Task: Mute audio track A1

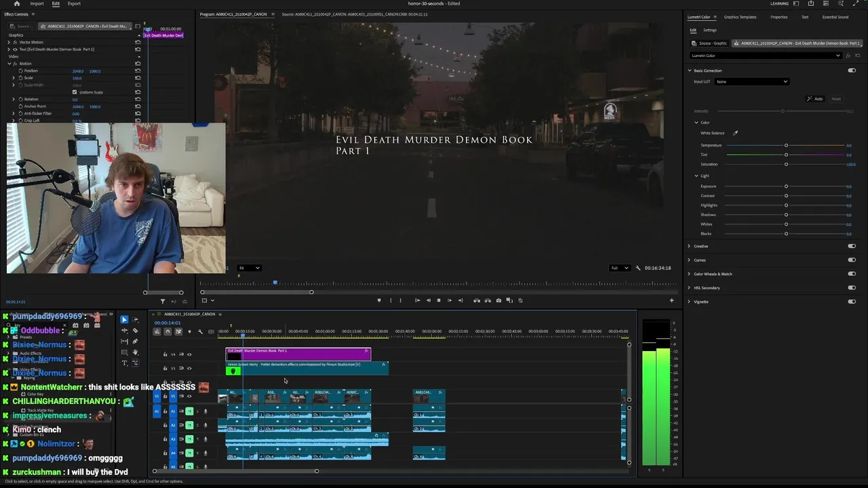Action: [x=189, y=411]
